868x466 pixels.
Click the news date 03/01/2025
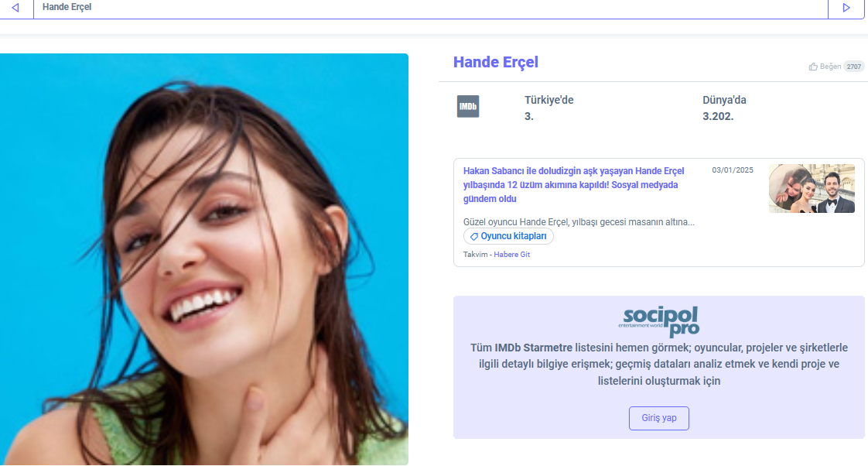point(733,170)
